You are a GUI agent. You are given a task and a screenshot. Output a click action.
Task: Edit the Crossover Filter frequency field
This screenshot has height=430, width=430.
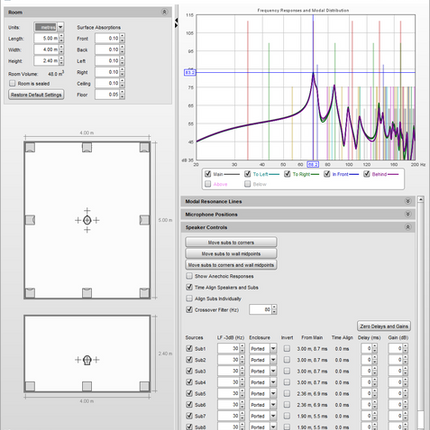pyautogui.click(x=260, y=310)
